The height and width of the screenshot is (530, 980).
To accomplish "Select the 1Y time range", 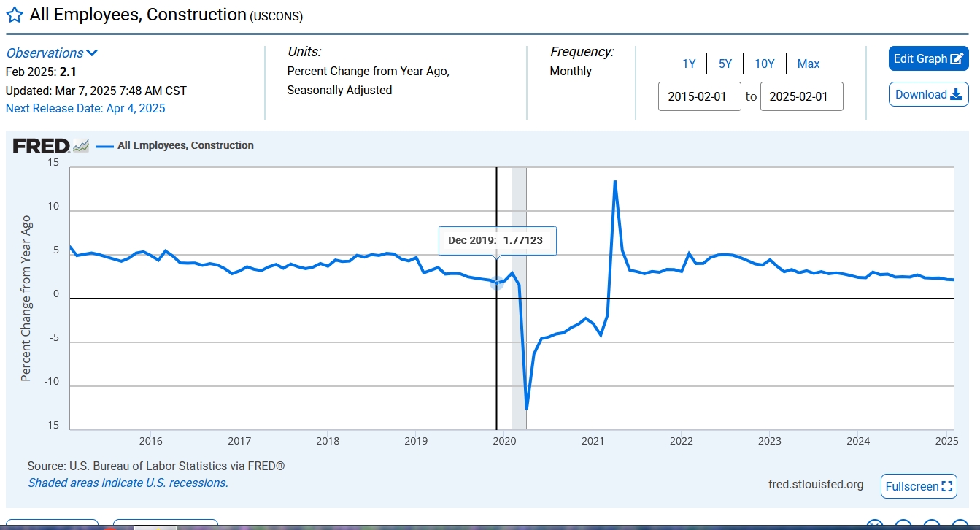I will 689,64.
